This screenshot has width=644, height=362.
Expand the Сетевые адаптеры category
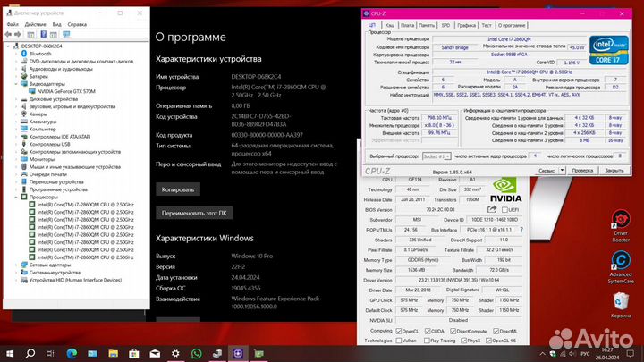(16, 265)
